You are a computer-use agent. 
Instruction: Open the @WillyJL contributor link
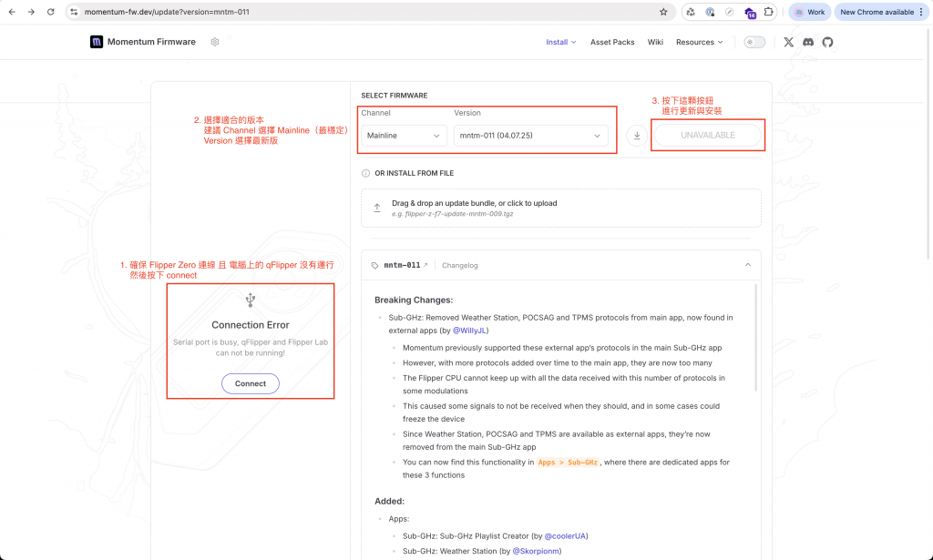tap(469, 331)
